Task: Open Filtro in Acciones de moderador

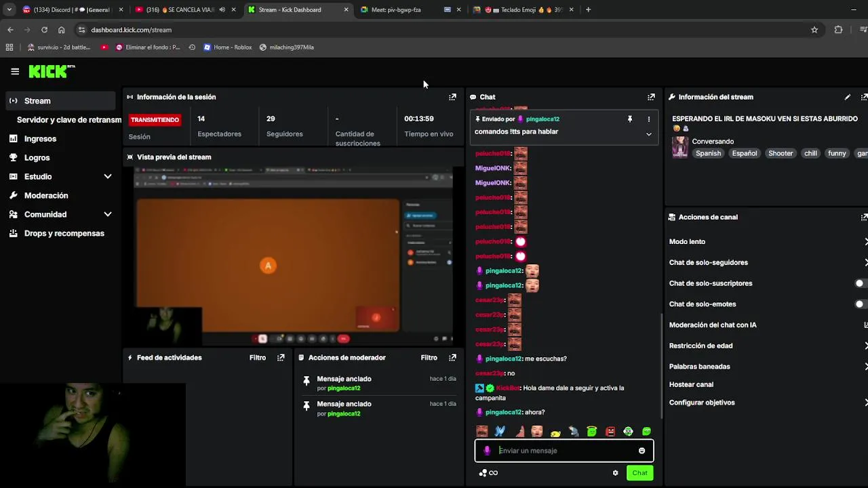Action: click(x=429, y=358)
